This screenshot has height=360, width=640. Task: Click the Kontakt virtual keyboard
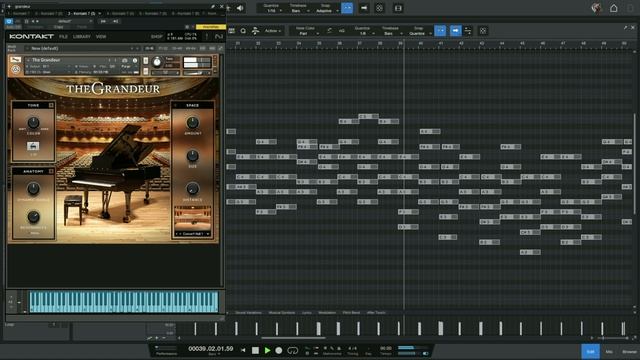click(x=124, y=302)
